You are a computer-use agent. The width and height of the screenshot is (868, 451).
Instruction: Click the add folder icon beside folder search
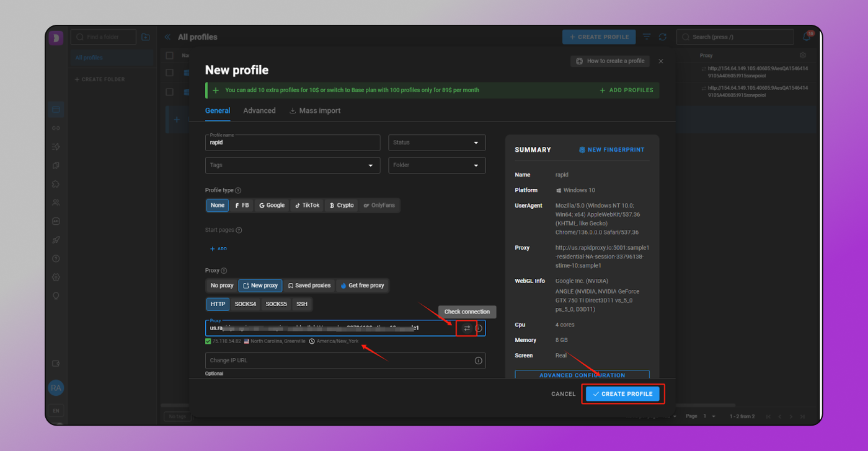point(146,37)
